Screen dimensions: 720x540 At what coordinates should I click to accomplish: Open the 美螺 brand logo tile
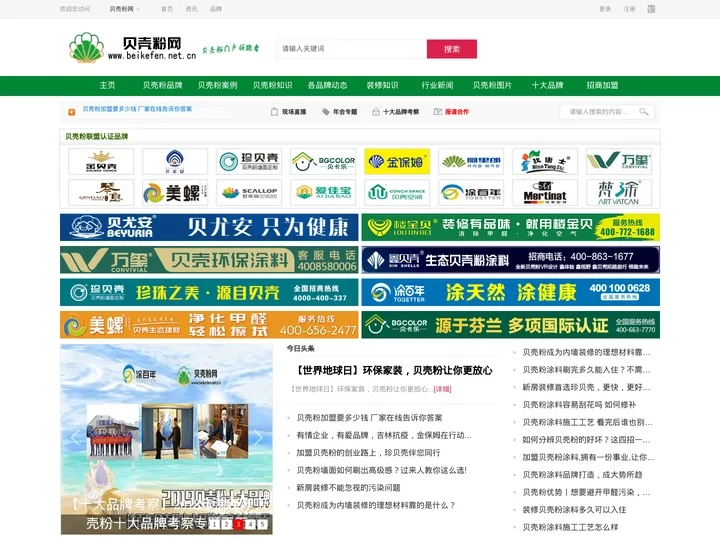pyautogui.click(x=175, y=192)
